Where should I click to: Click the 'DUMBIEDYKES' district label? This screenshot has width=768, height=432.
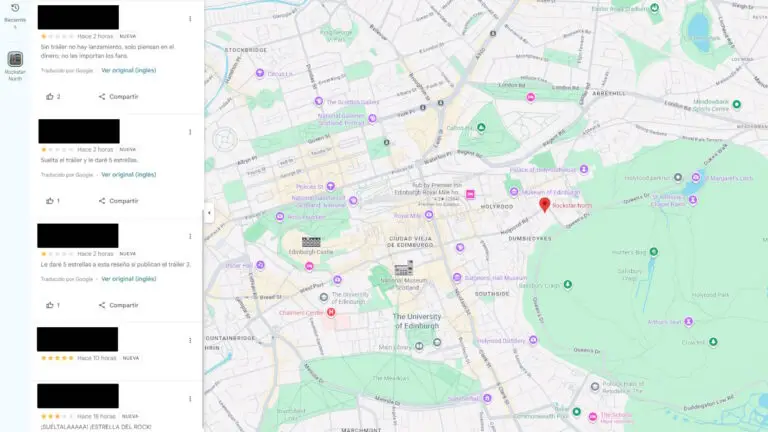(530, 239)
